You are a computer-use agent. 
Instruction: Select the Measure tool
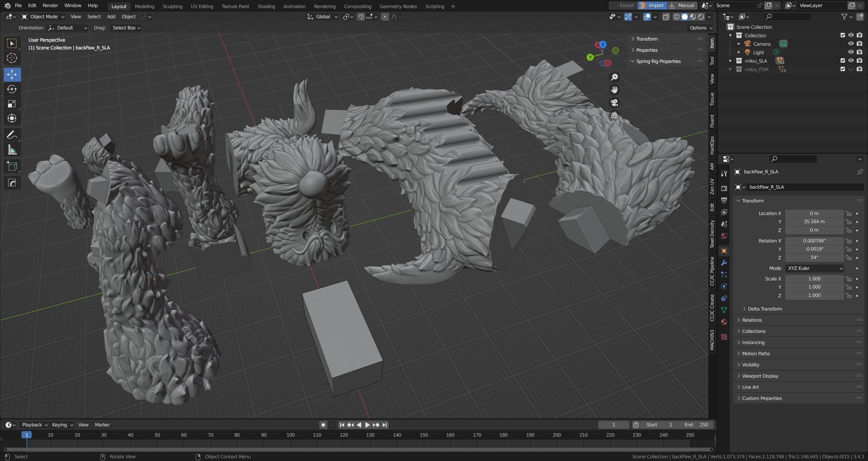[12, 150]
